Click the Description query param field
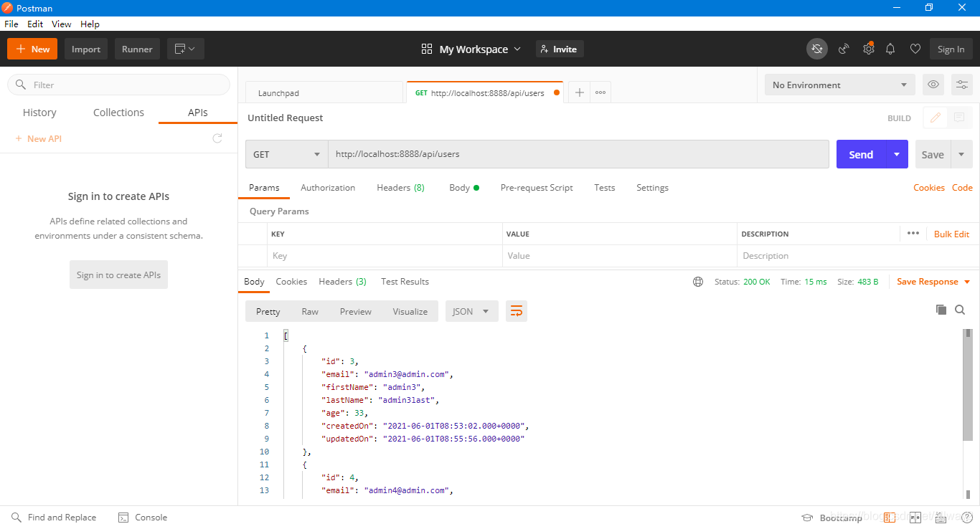Image resolution: width=980 pixels, height=529 pixels. coord(858,256)
